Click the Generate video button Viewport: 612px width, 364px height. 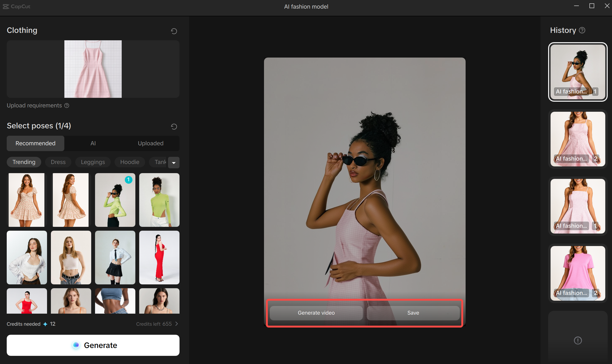coord(316,313)
